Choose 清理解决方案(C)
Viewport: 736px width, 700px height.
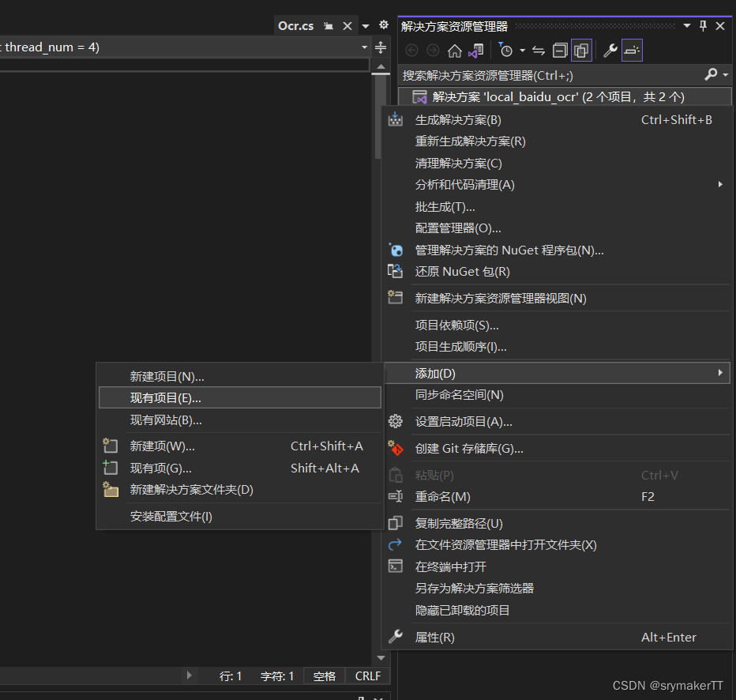[458, 163]
